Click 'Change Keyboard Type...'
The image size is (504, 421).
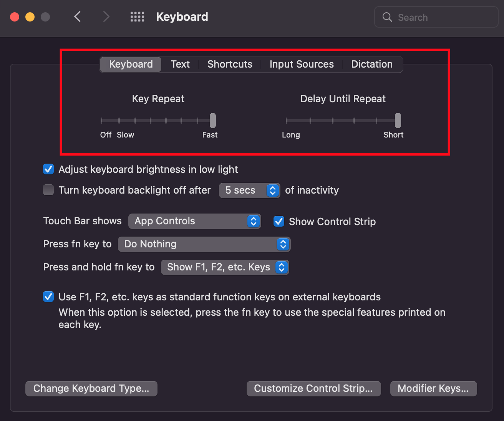(91, 388)
